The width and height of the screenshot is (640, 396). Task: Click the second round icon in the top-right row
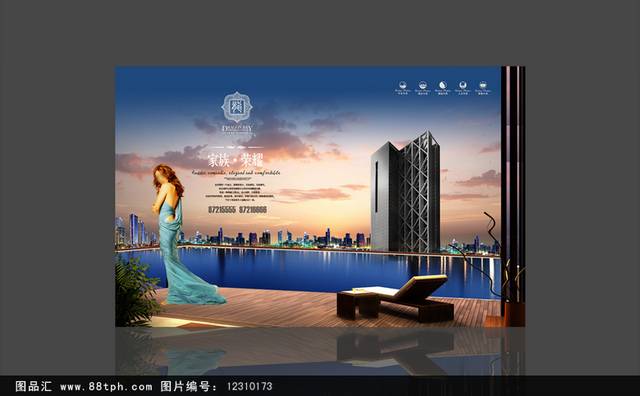click(x=423, y=85)
